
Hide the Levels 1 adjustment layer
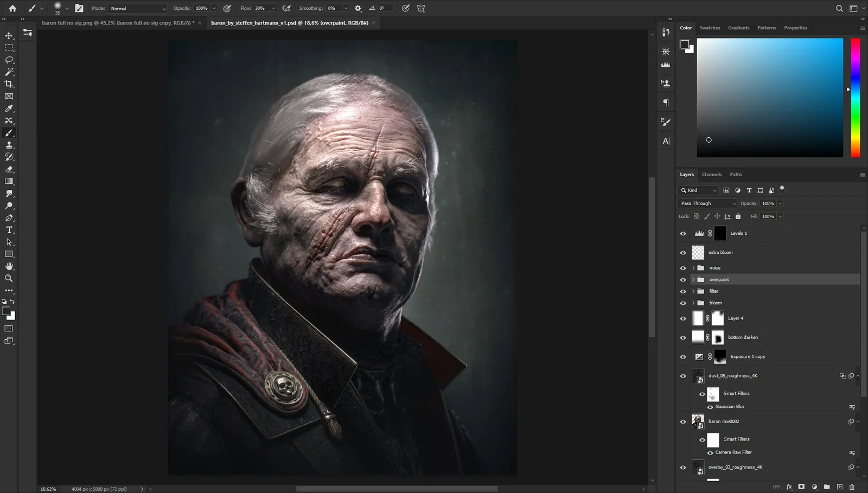click(683, 233)
